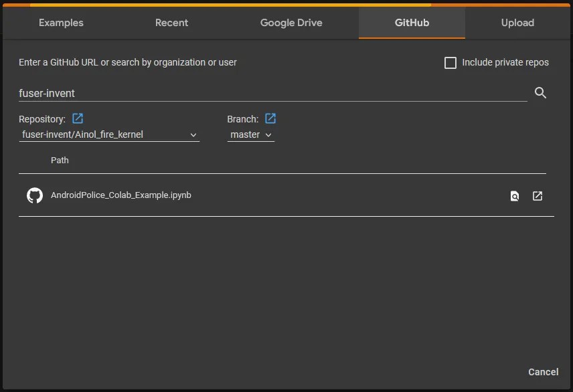Viewport: 573px width, 392px height.
Task: Preview AndroidPolice_Colab_Example notebook with preview icon
Action: coord(514,196)
